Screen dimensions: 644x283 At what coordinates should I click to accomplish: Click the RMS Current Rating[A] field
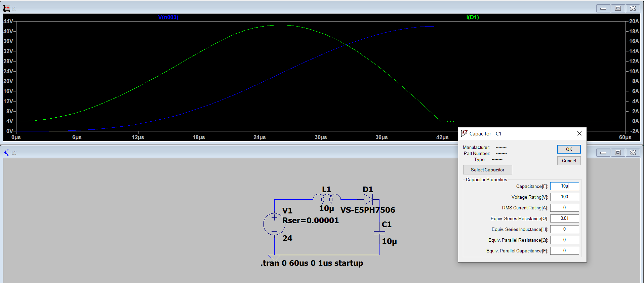click(x=565, y=208)
